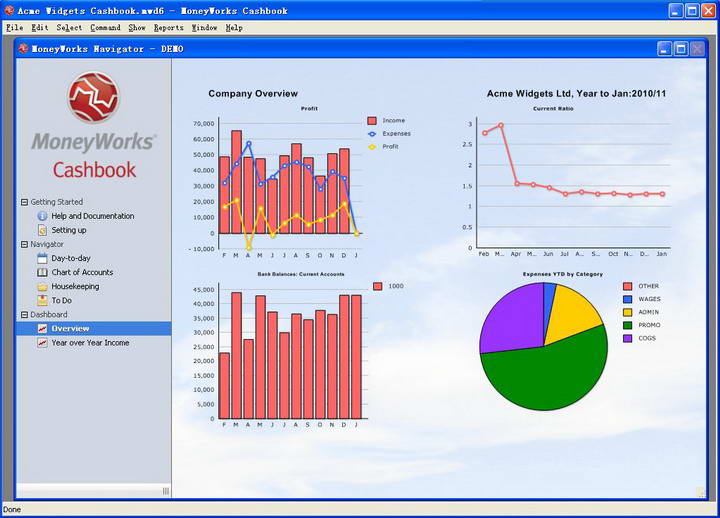Go to Day-to-day navigator
720x518 pixels.
click(71, 258)
